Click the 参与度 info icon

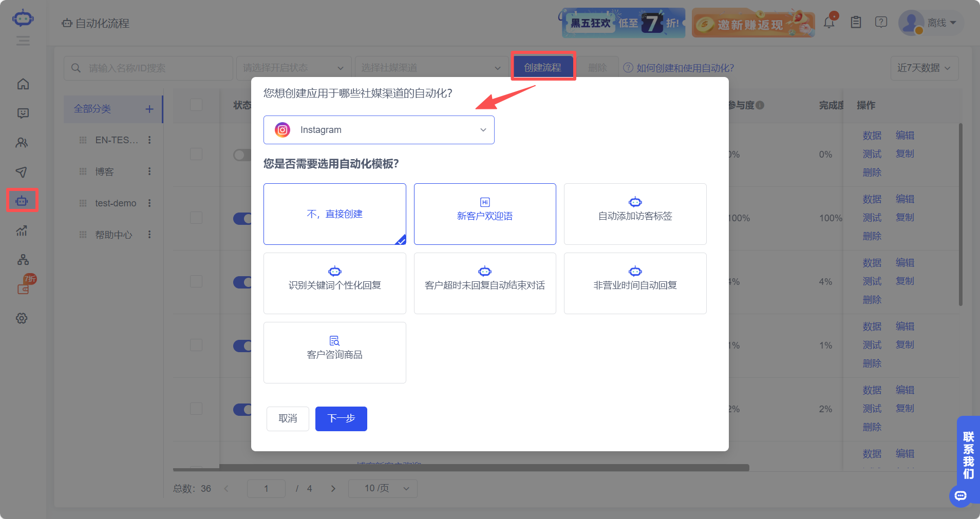760,105
